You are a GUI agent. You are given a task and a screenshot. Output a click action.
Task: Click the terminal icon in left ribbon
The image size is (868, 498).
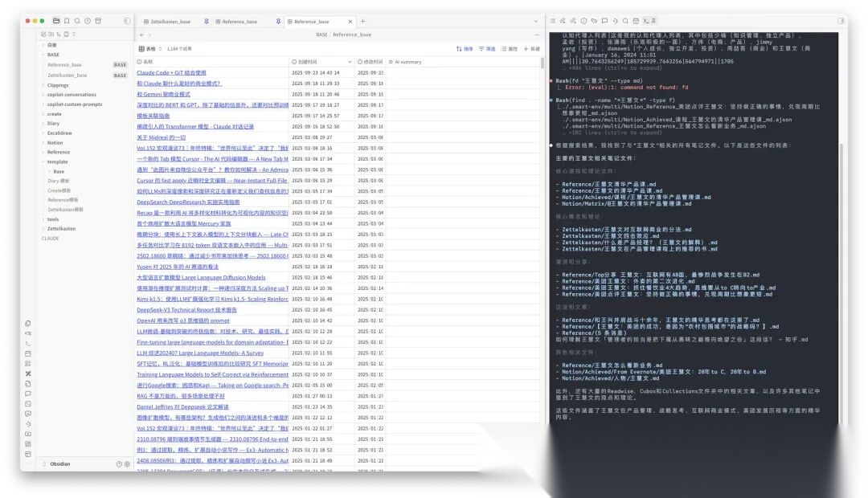(27, 343)
